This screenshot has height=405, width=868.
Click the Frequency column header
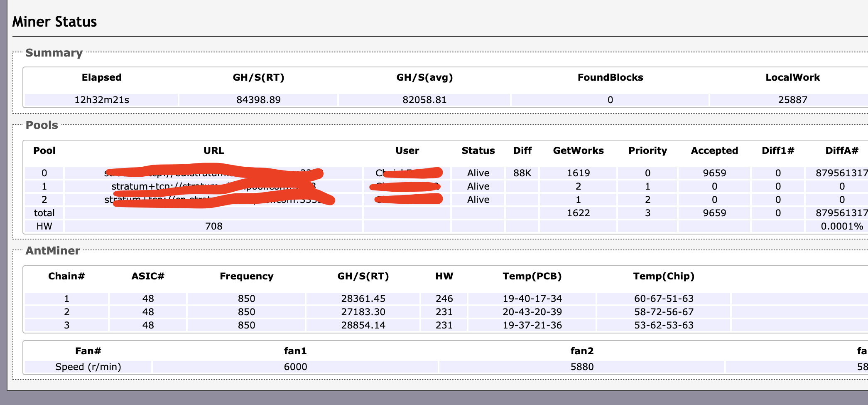pyautogui.click(x=246, y=276)
